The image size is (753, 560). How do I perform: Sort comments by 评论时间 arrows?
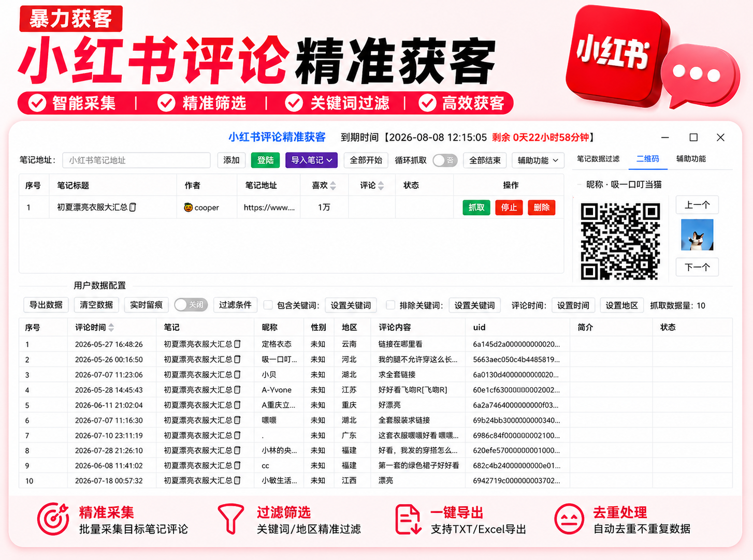(111, 328)
